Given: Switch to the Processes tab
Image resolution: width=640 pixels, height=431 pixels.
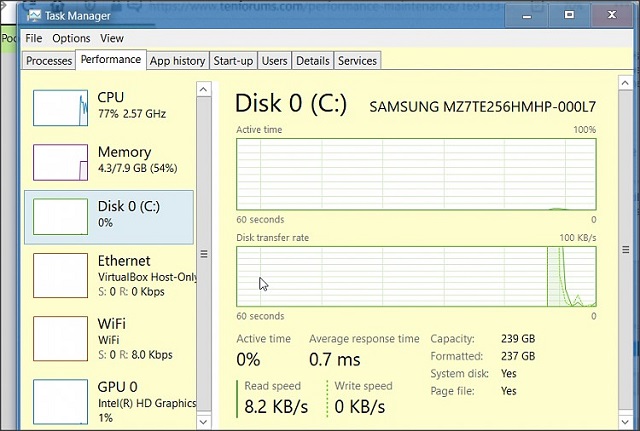Looking at the screenshot, I should coord(49,61).
